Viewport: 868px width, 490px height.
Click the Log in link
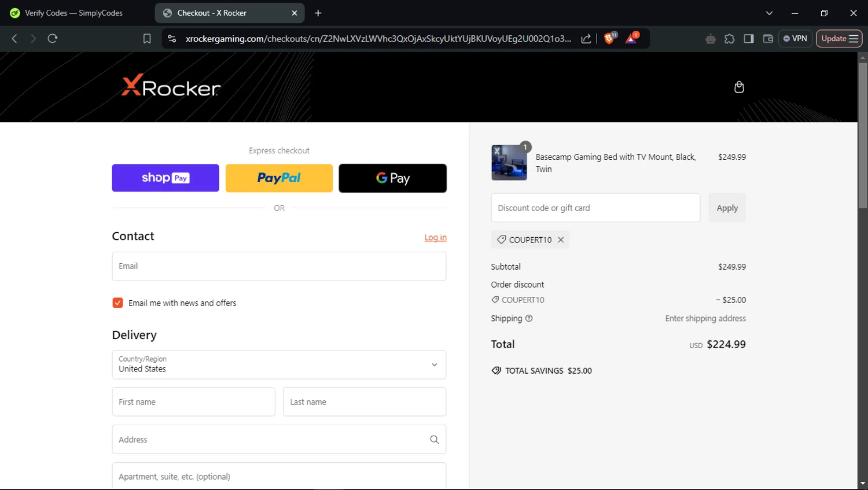(x=435, y=237)
